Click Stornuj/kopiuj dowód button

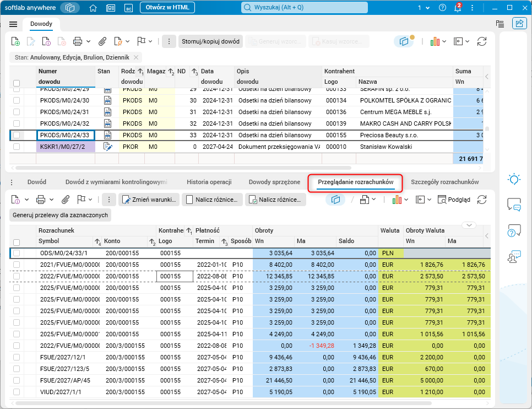click(x=210, y=41)
